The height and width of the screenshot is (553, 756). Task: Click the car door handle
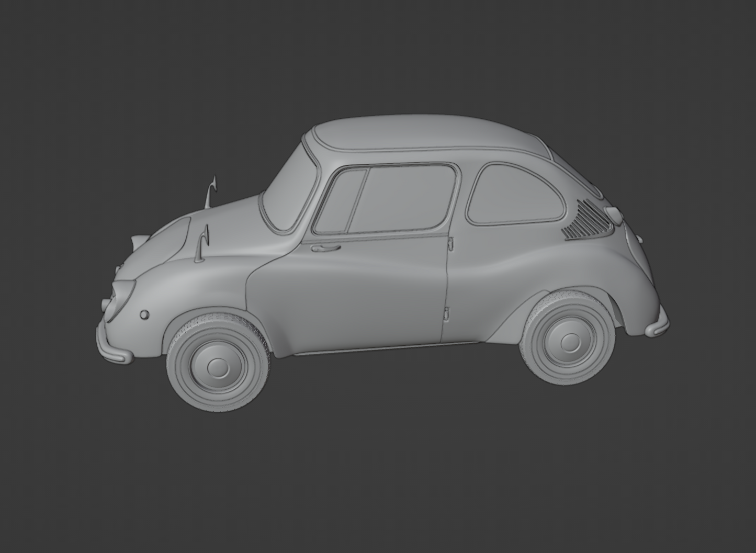[x=326, y=248]
